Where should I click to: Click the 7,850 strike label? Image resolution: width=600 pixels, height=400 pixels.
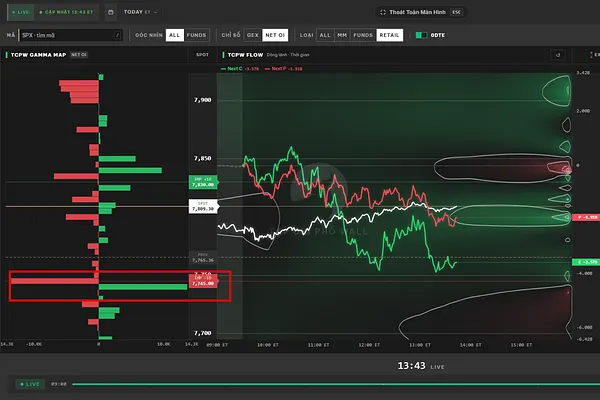tap(203, 158)
